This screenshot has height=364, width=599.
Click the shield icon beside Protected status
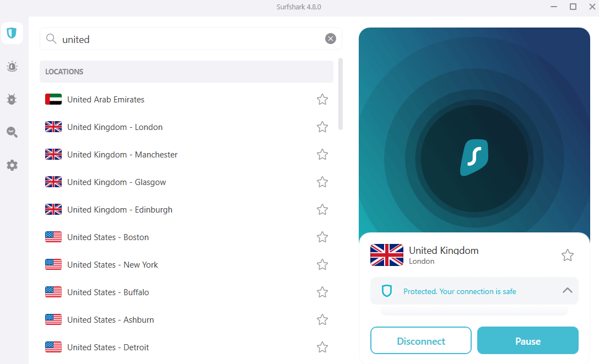pyautogui.click(x=387, y=291)
